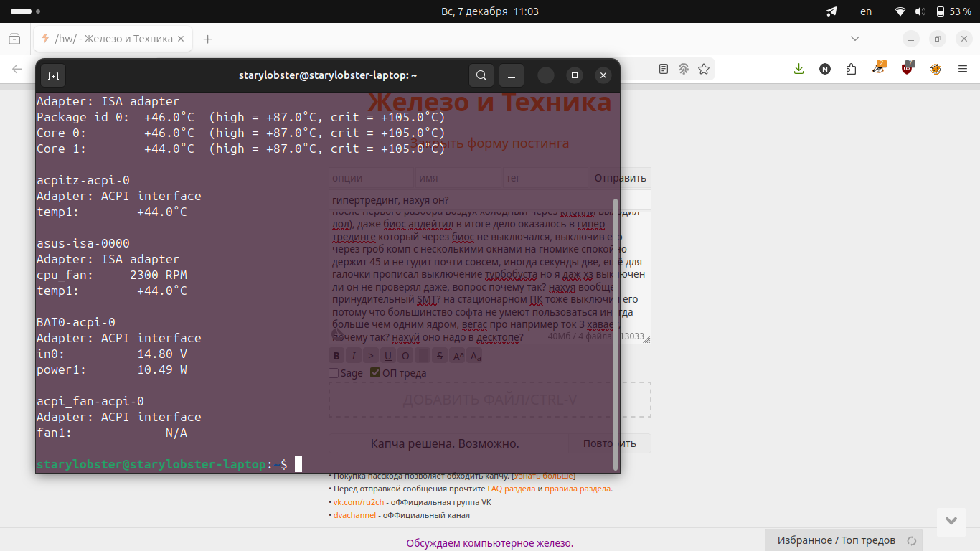Click the Telegram tray icon in the top bar

point(831,11)
